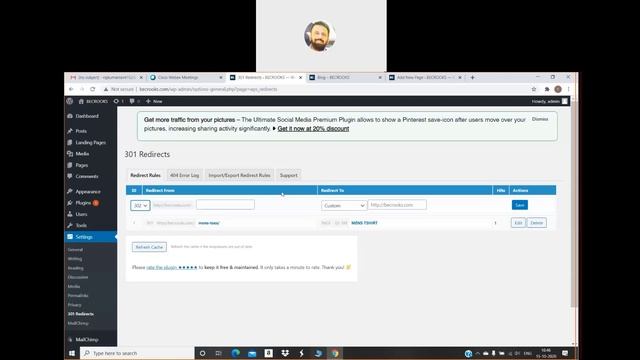Show hidden system tray icons
The height and width of the screenshot is (360, 640).
coord(478,353)
